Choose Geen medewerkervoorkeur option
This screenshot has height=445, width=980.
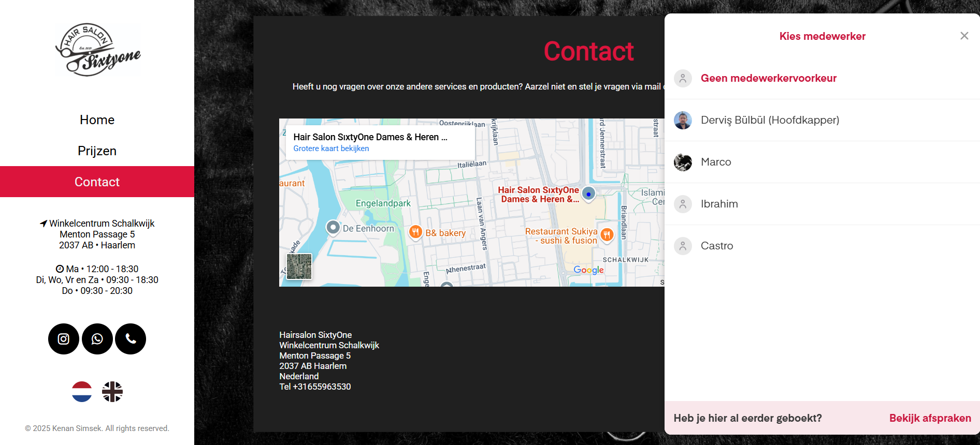(822, 78)
